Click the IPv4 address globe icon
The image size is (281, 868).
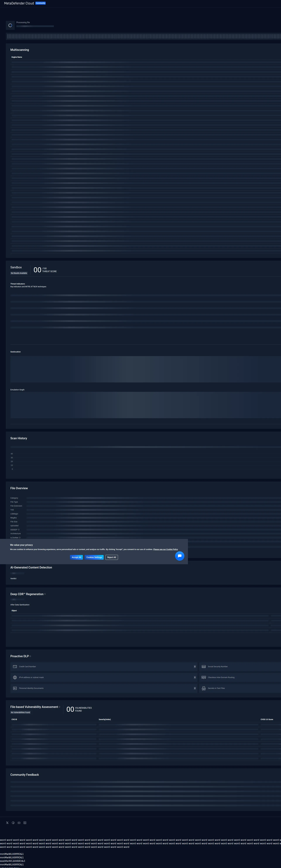coord(15,677)
